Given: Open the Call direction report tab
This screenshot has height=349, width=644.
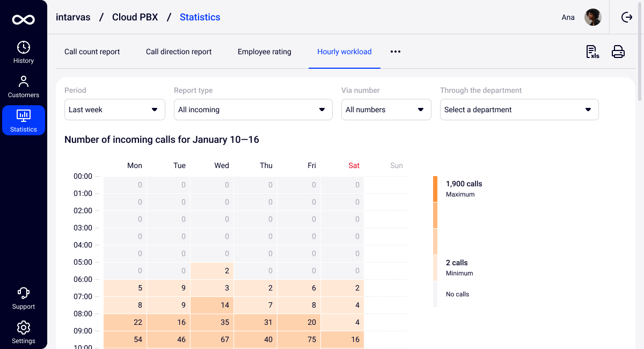Looking at the screenshot, I should tap(179, 52).
